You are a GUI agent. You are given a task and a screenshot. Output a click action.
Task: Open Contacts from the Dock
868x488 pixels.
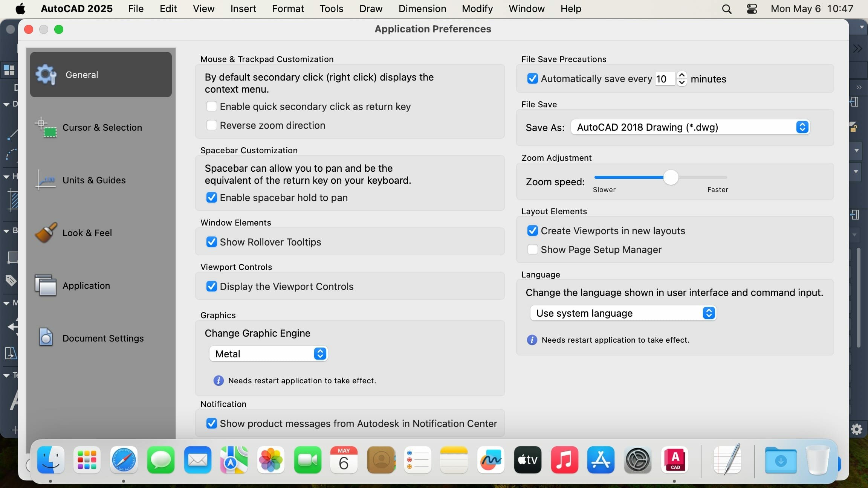[381, 460]
